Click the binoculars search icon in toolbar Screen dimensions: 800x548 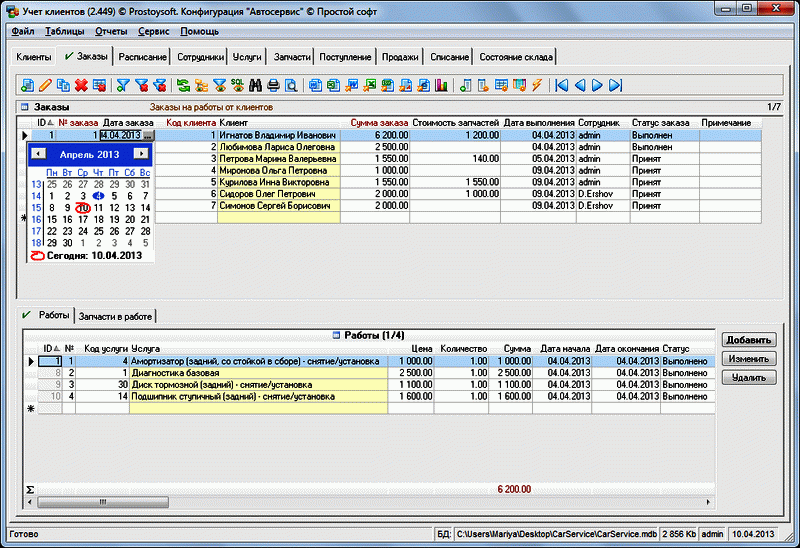tap(255, 85)
